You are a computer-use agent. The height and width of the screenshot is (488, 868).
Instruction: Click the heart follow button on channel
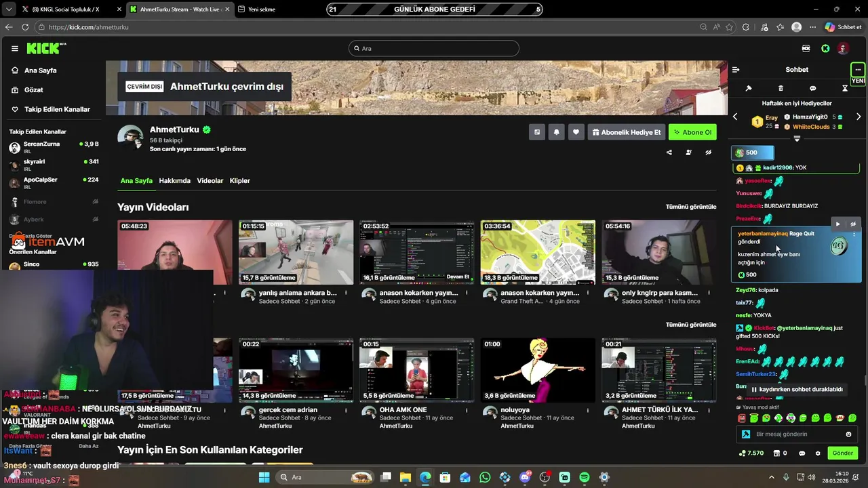[x=576, y=132]
